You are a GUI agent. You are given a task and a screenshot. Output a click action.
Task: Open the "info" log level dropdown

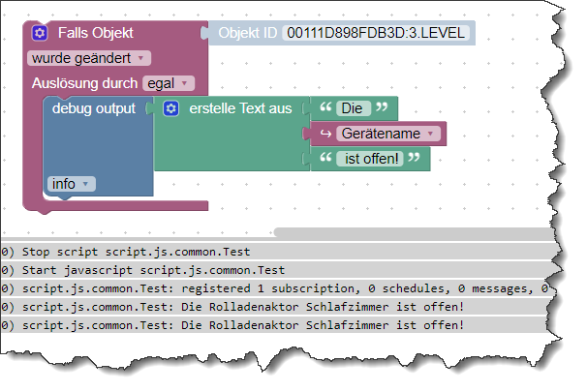[x=71, y=183]
